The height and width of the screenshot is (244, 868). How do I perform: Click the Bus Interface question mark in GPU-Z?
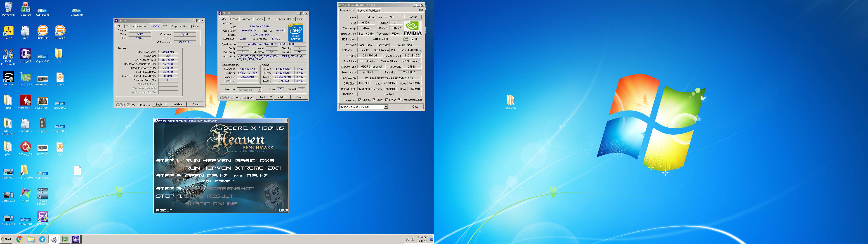420,50
